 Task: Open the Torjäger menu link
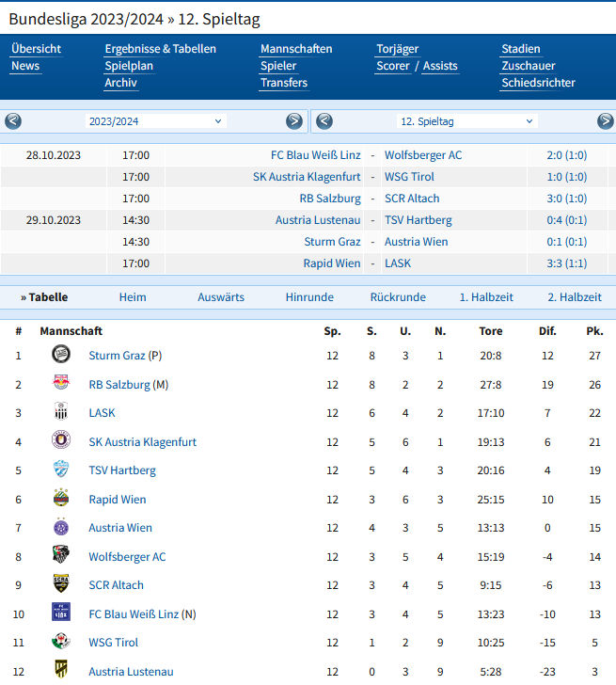click(397, 49)
